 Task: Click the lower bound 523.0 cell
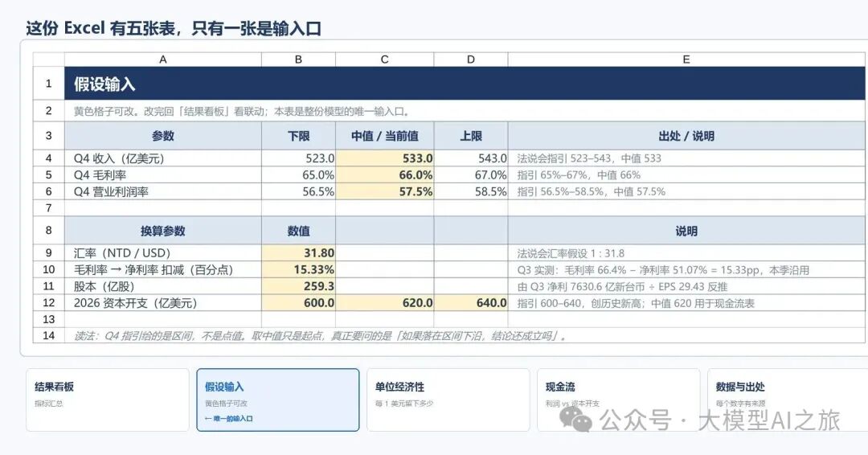click(x=298, y=158)
